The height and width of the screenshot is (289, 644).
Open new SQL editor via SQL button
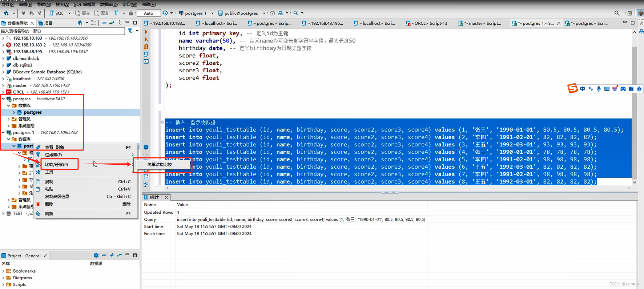pos(56,13)
